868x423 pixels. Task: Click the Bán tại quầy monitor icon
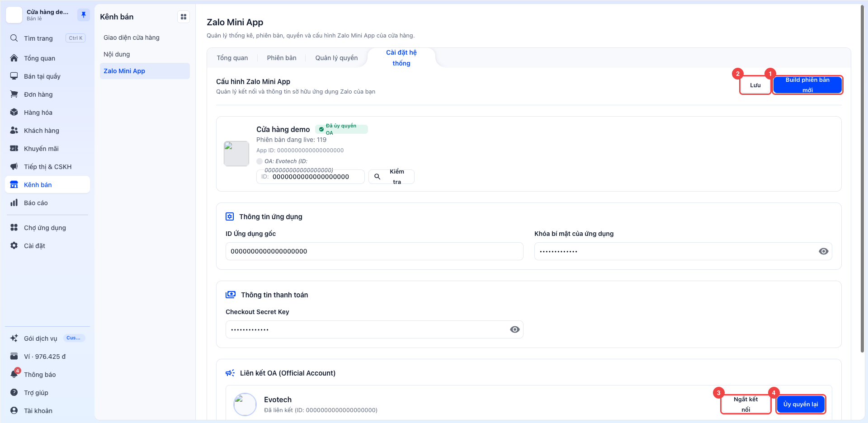click(x=14, y=76)
